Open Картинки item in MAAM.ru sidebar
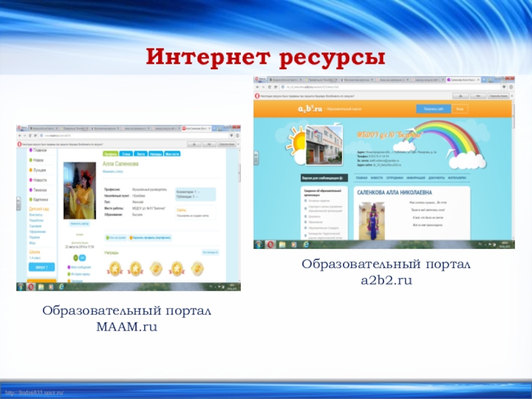This screenshot has height=399, width=532. [x=39, y=199]
